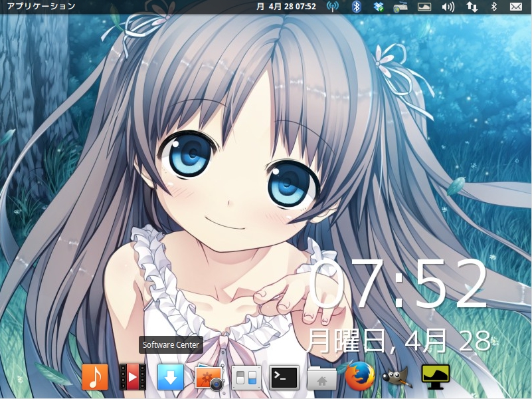
Task: Click the 月曜日, 4月 28 date text
Action: click(x=399, y=340)
